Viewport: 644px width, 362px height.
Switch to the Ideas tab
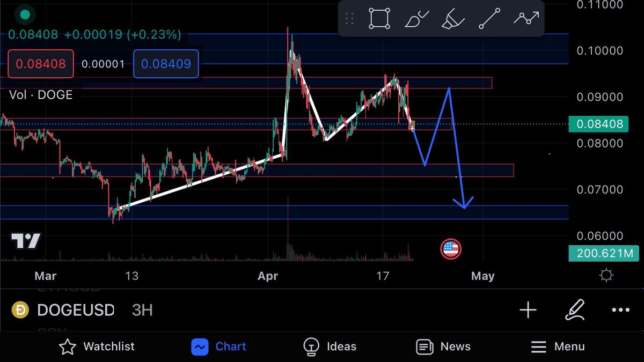330,346
